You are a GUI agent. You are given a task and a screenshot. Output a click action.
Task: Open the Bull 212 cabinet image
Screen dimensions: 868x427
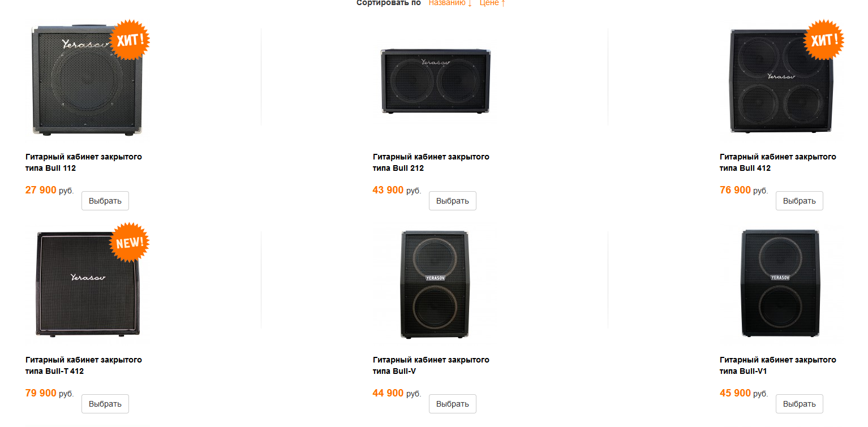435,80
